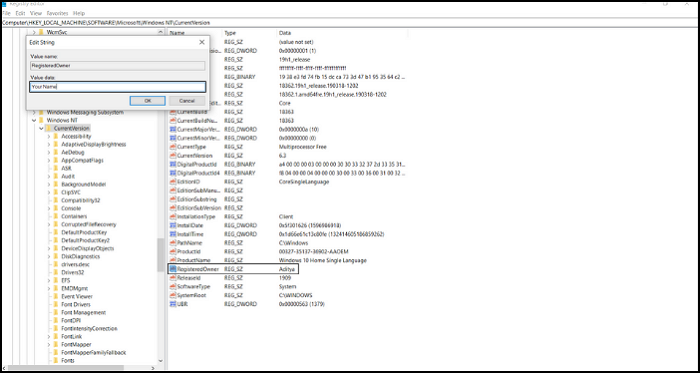Select the Fonts folder icon in tree
Viewport: 700px width, 373px height.
(x=56, y=361)
